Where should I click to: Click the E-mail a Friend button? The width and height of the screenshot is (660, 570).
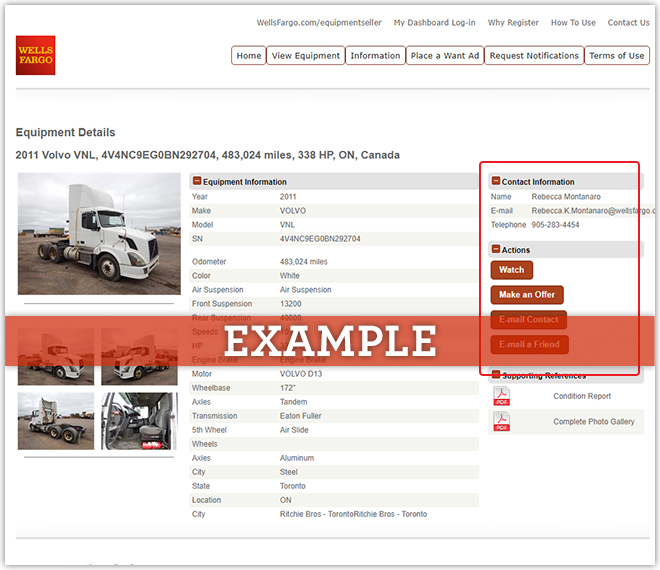click(x=530, y=344)
